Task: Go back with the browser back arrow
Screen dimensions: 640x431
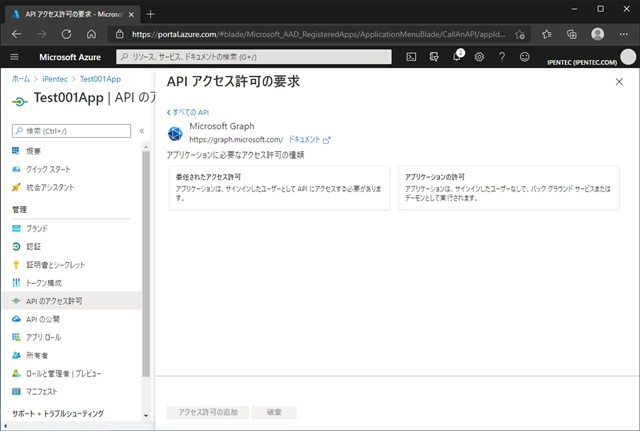Action: [x=16, y=34]
